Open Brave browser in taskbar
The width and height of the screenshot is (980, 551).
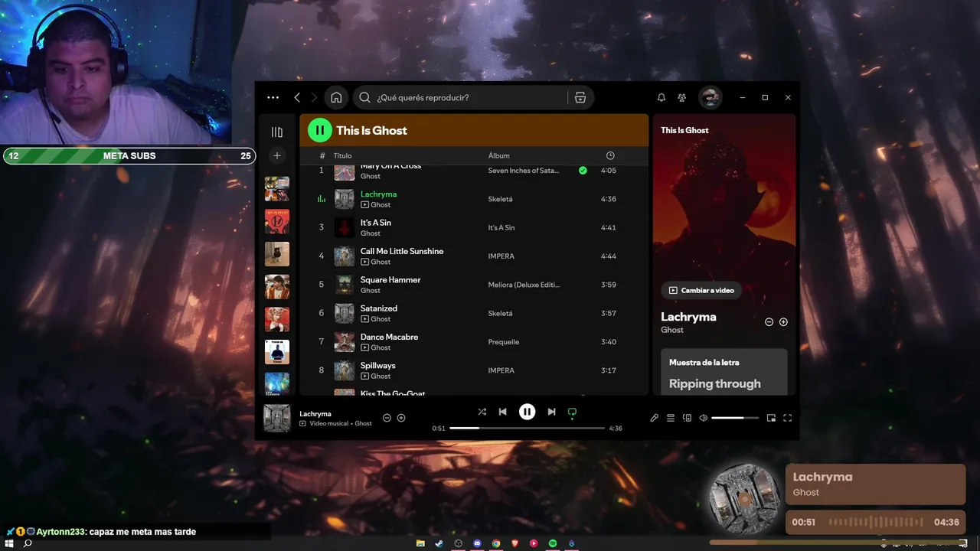pos(514,543)
